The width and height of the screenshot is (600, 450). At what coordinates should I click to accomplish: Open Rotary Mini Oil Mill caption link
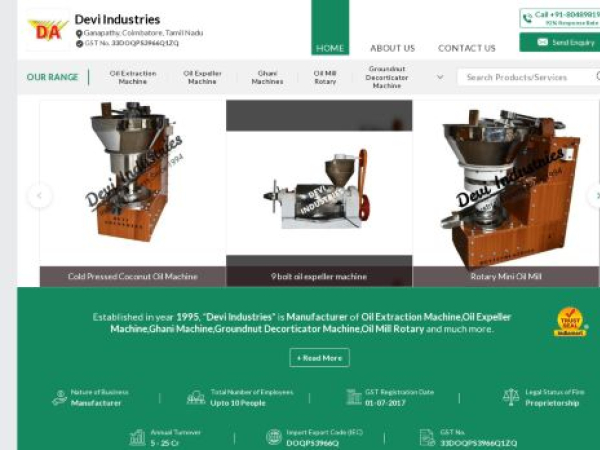[x=506, y=276]
